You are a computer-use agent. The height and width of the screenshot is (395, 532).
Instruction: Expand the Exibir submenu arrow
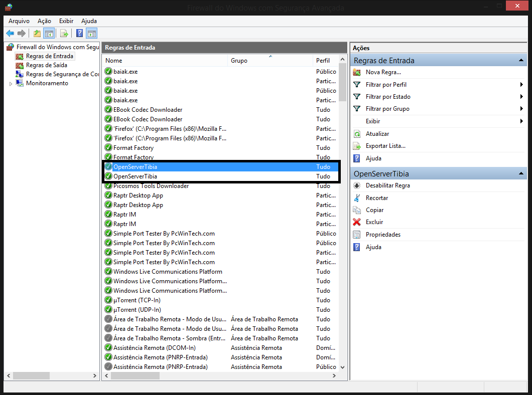click(521, 121)
